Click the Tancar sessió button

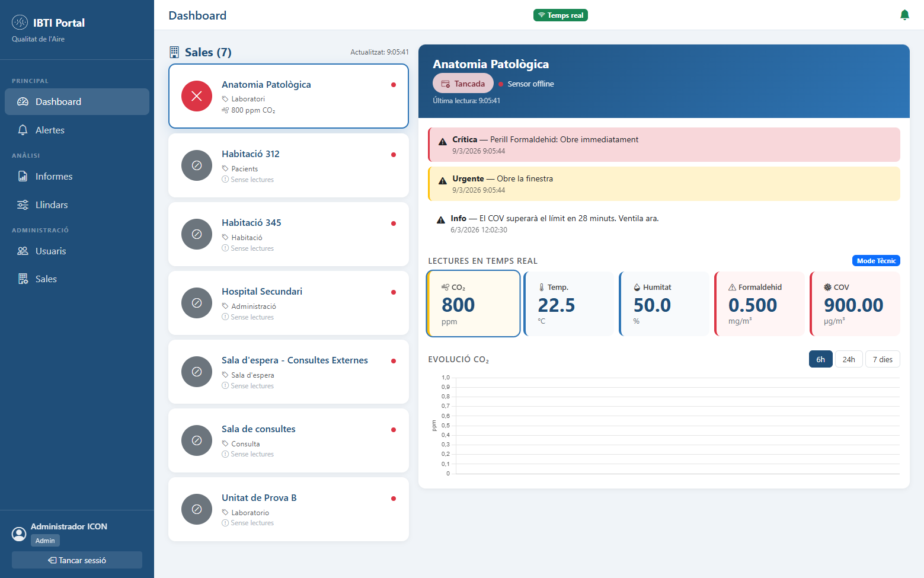(x=76, y=560)
